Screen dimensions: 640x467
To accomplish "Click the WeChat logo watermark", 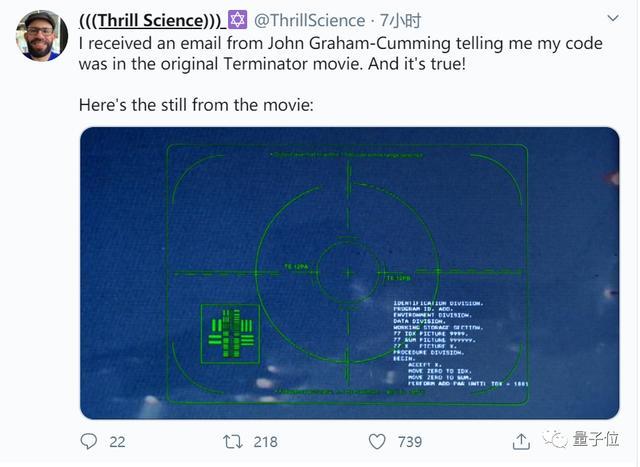I will click(x=556, y=440).
